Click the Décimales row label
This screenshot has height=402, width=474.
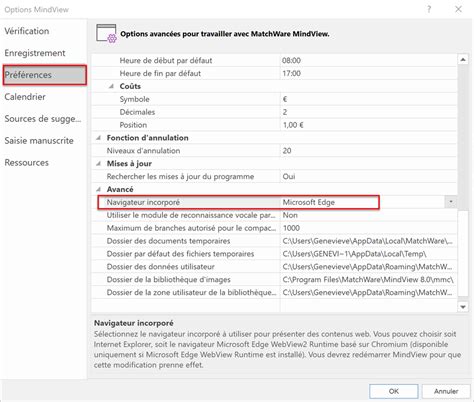(137, 112)
